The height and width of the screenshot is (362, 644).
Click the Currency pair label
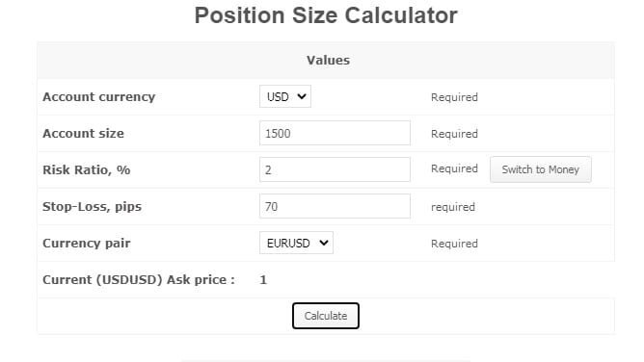click(87, 244)
